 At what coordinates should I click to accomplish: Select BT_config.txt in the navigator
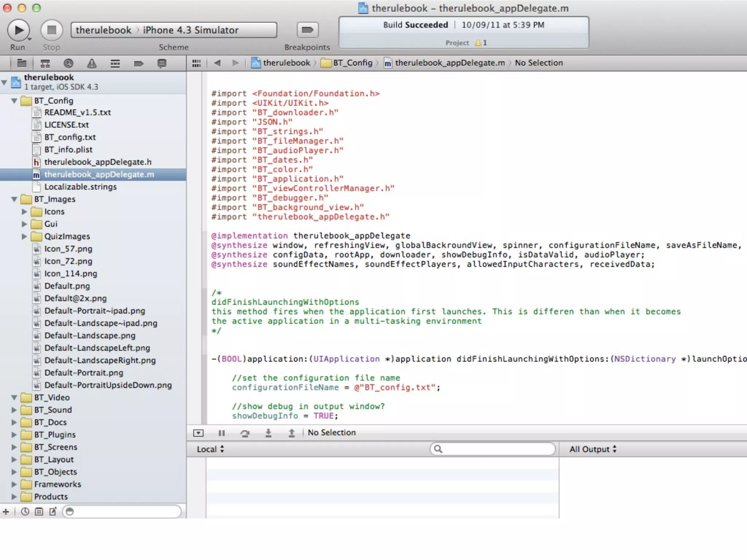coord(70,137)
